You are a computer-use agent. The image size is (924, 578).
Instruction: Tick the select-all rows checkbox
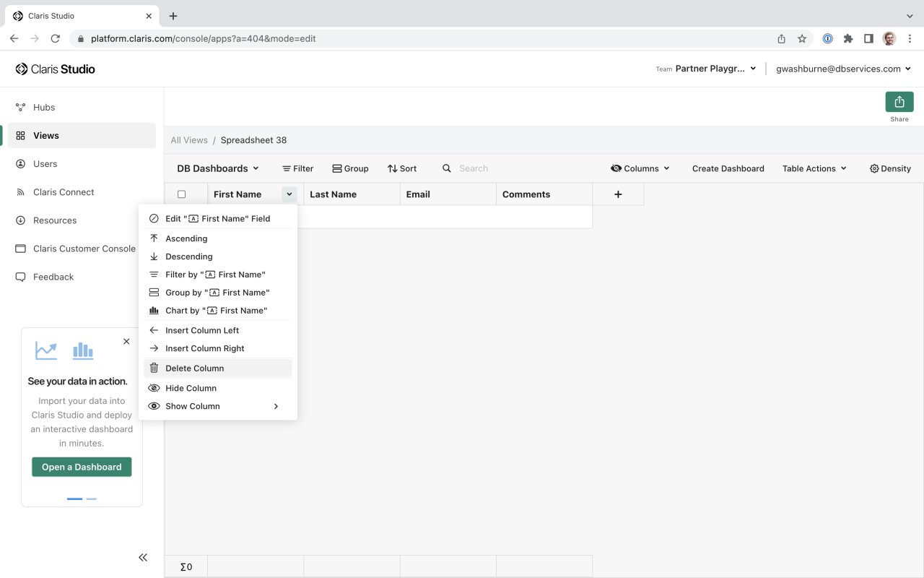click(182, 194)
